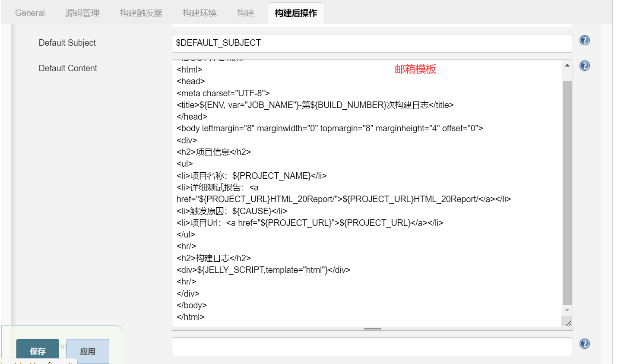Click the Default Content scrollbar thumb
Image resolution: width=624 pixels, height=364 pixels.
[x=567, y=193]
